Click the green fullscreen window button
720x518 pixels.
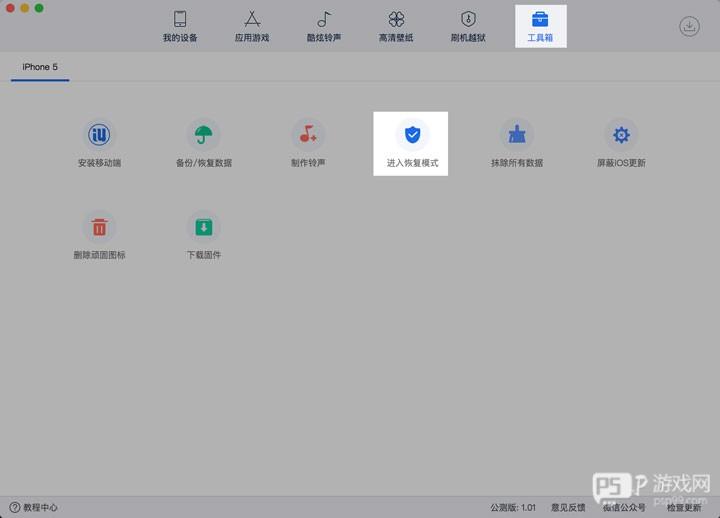pyautogui.click(x=39, y=8)
